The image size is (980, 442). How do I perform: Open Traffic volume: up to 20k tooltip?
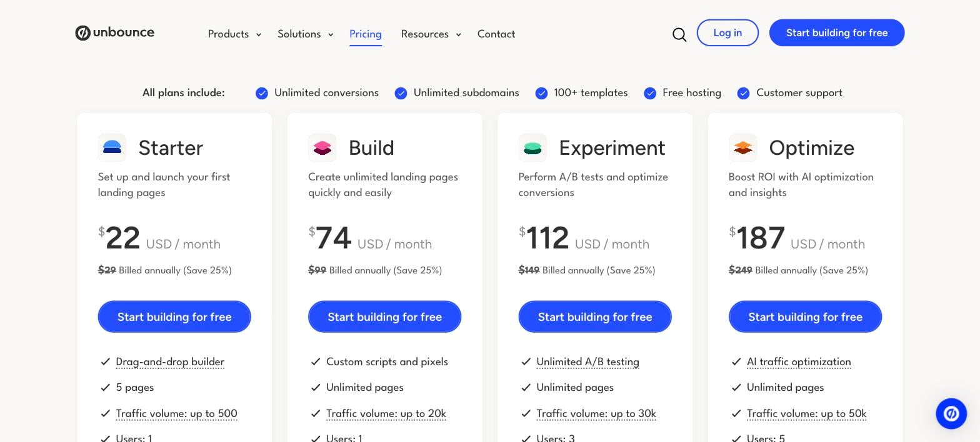pos(386,414)
